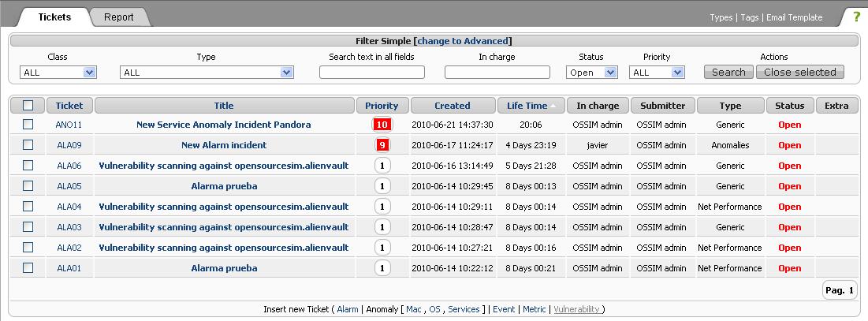This screenshot has height=321, width=868.
Task: Switch to the Report tab
Action: (x=119, y=17)
